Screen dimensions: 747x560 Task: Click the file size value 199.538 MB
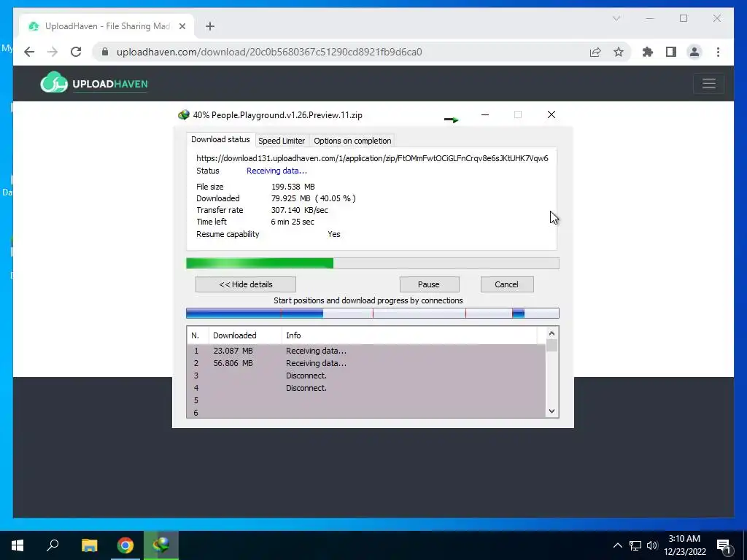tap(293, 187)
